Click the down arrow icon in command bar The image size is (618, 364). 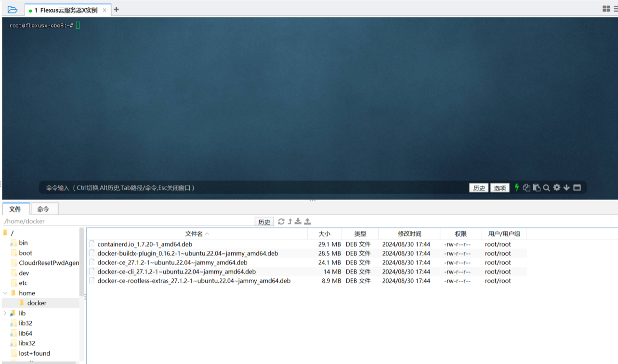point(566,187)
